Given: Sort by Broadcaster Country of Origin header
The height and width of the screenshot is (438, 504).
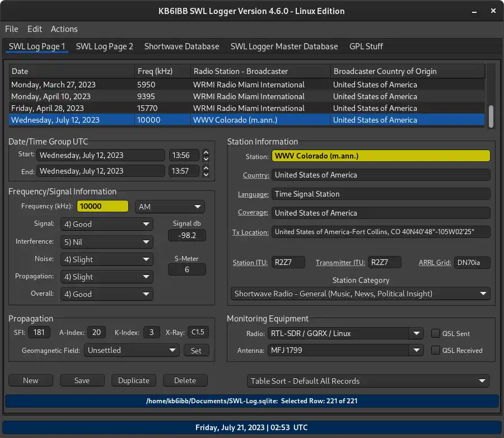Looking at the screenshot, I should point(408,71).
